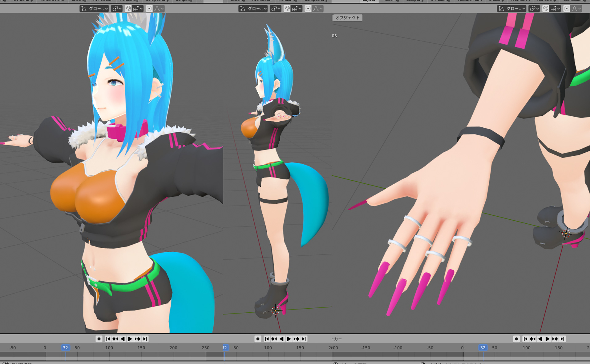
Task: Expand the snapping options dropdown in the middle header
Action: pyautogui.click(x=297, y=9)
